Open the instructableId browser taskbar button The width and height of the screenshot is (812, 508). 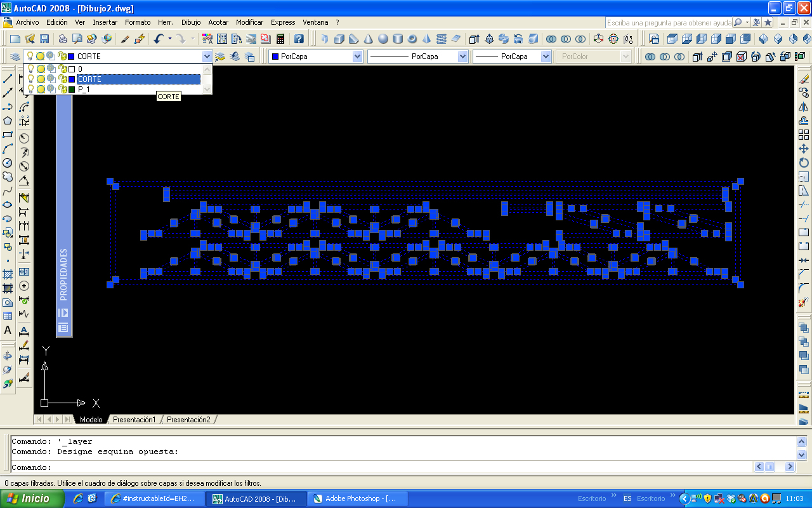(154, 498)
